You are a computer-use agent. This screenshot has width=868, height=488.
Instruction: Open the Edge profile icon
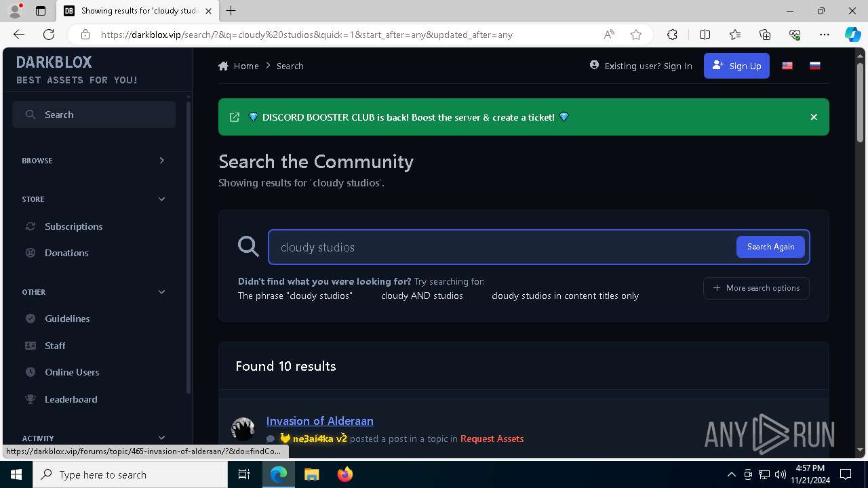point(15,11)
